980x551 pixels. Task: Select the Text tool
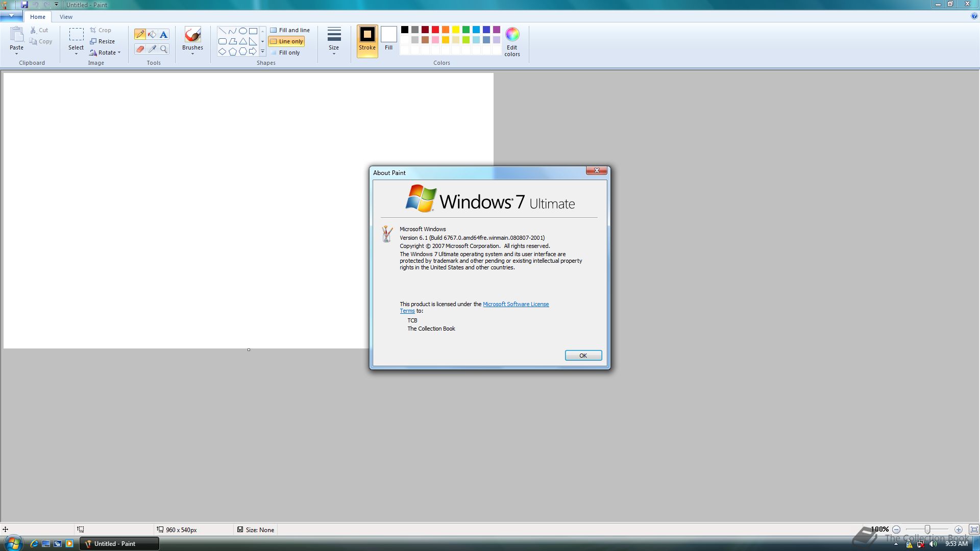coord(163,34)
